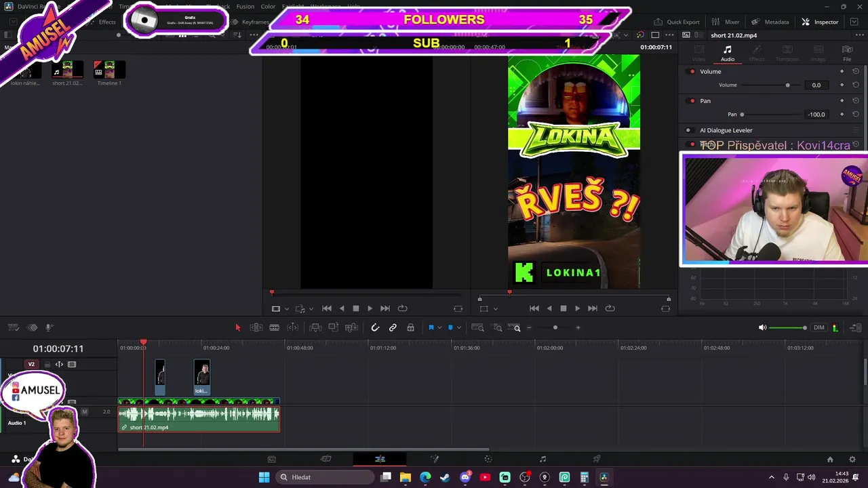Click the Pan value field -100.0
The height and width of the screenshot is (488, 868).
point(816,115)
